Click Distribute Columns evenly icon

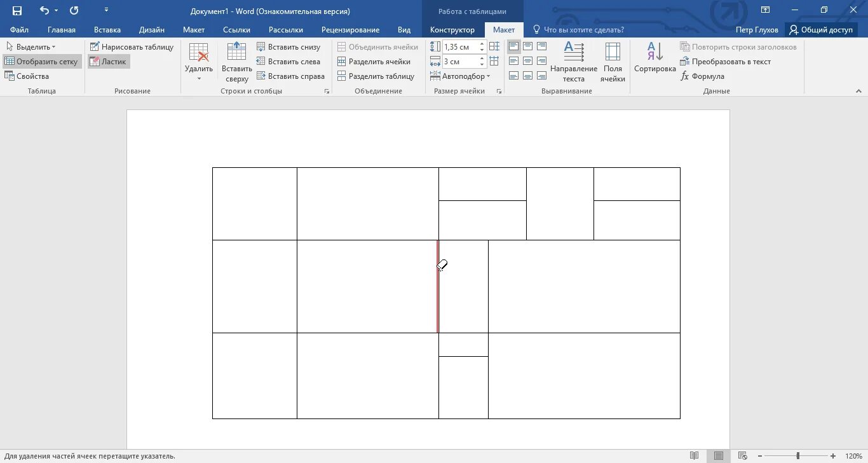coord(494,62)
